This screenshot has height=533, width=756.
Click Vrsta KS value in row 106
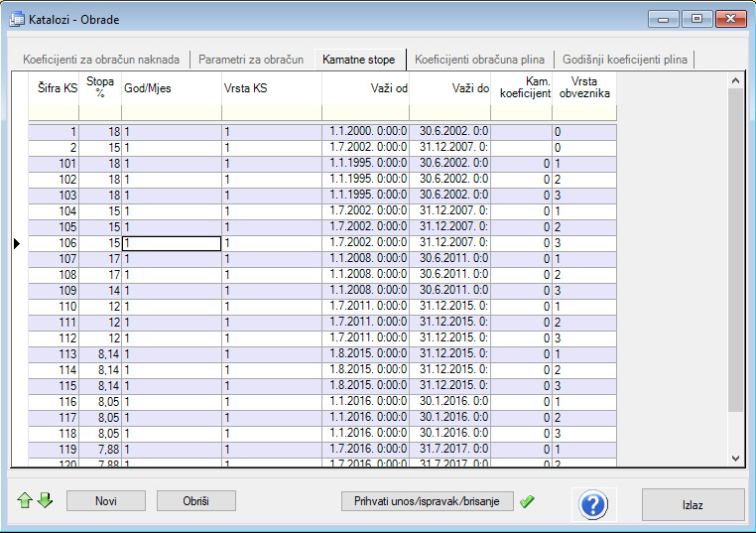(272, 243)
